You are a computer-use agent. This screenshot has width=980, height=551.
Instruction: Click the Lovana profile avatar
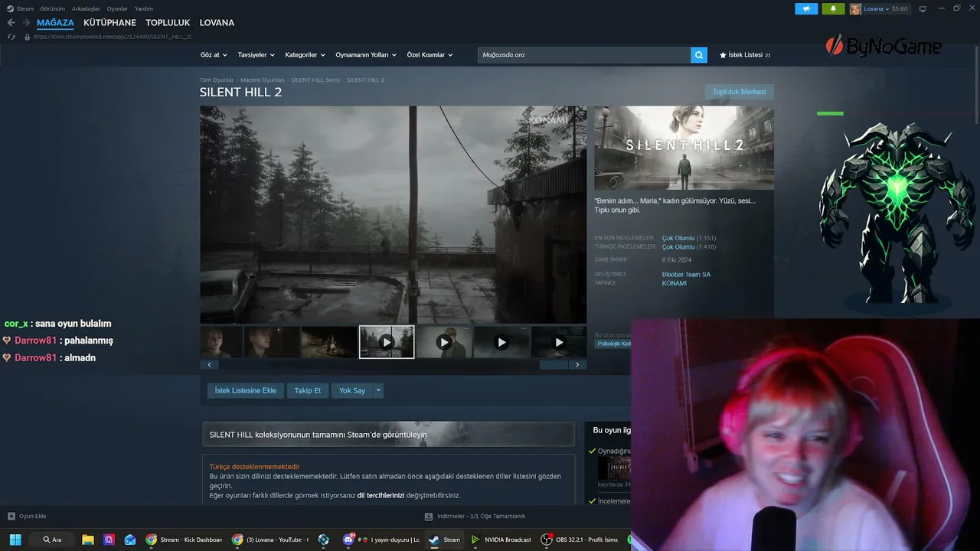pos(855,9)
